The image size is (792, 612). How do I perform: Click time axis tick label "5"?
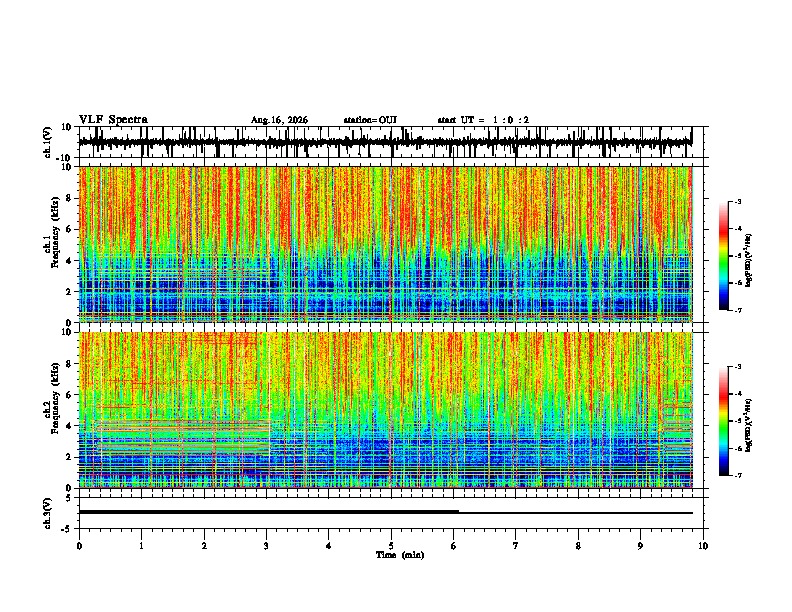(391, 546)
